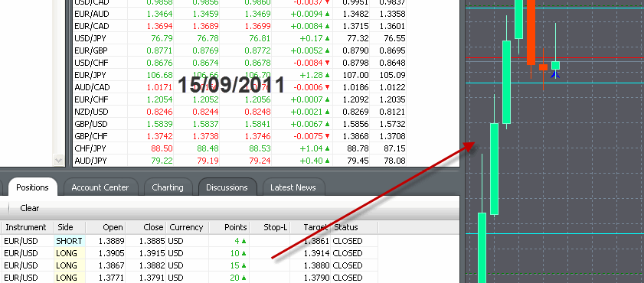
Task: Click the large red candlestick on the chart
Action: click(x=531, y=32)
